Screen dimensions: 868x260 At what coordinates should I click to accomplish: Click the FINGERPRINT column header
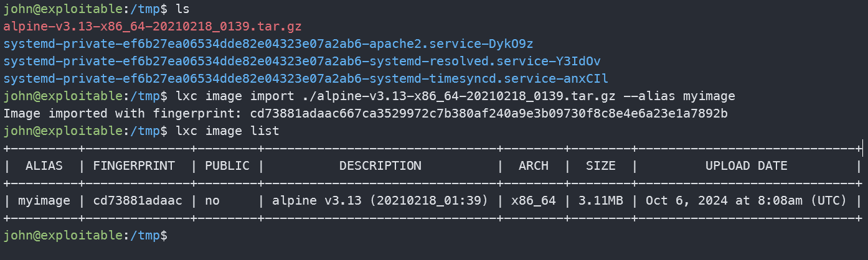pyautogui.click(x=134, y=166)
